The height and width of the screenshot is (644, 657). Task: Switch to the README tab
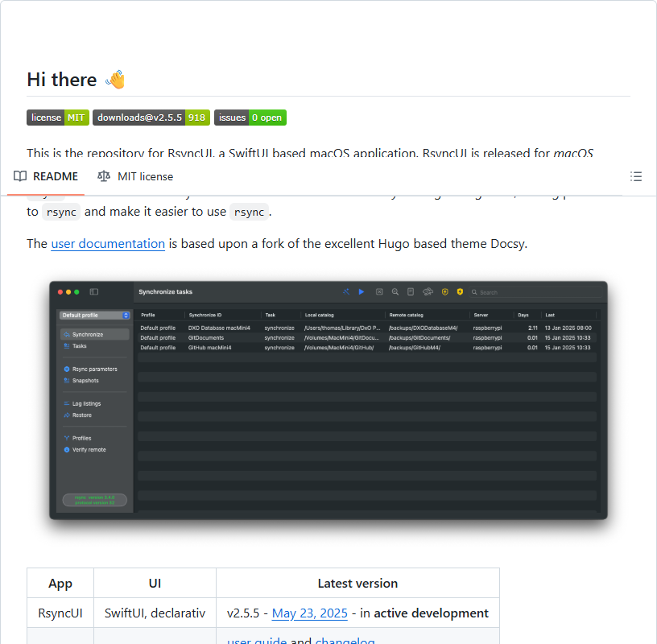coord(46,176)
